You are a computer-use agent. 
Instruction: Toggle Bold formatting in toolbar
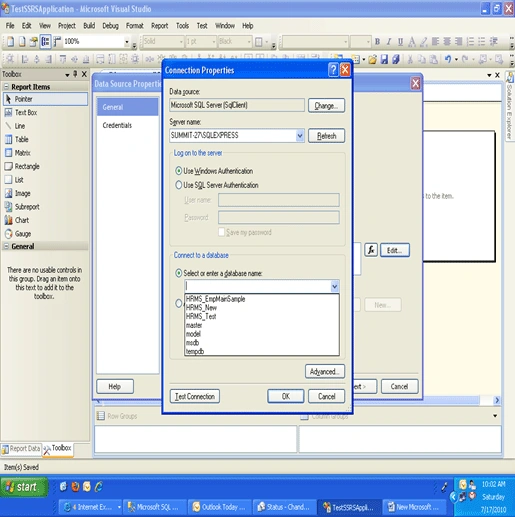click(x=377, y=42)
